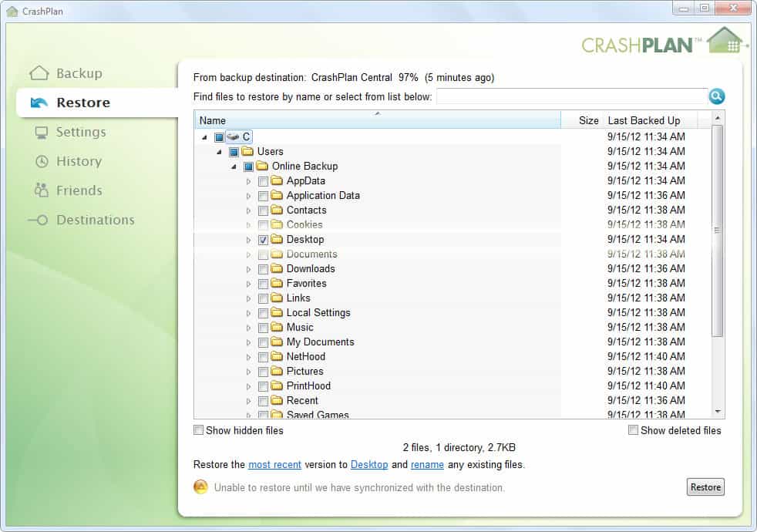Click the Pictures folder icon
757x532 pixels.
coord(277,371)
